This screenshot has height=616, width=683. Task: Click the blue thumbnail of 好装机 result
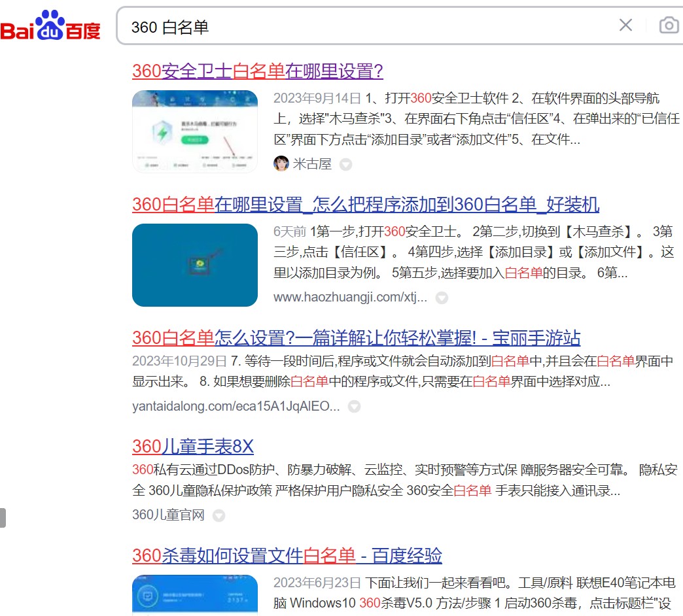click(x=195, y=265)
